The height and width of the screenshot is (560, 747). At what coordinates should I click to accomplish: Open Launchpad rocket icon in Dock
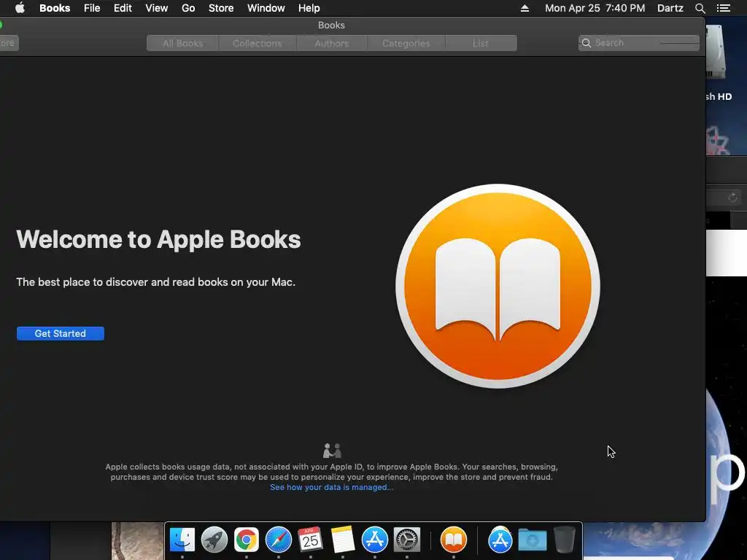pyautogui.click(x=214, y=540)
